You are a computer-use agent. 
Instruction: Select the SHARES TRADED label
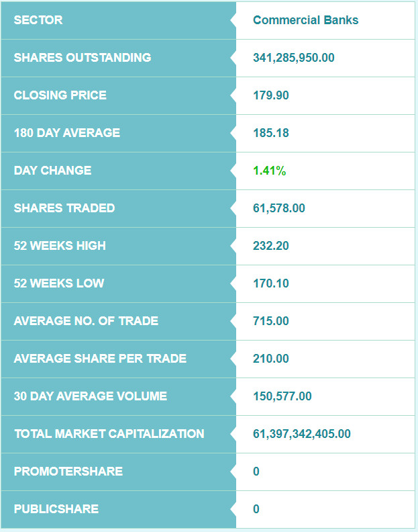pos(64,208)
